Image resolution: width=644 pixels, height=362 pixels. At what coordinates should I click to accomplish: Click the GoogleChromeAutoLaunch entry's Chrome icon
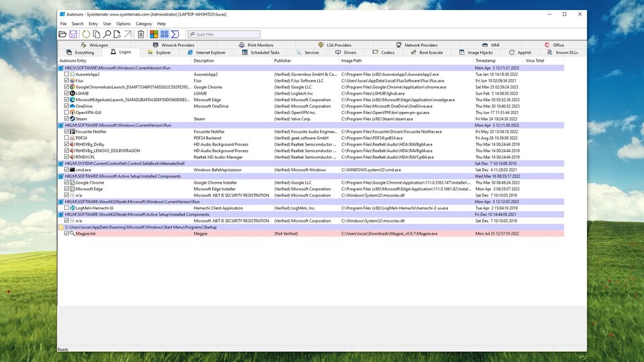coord(72,87)
